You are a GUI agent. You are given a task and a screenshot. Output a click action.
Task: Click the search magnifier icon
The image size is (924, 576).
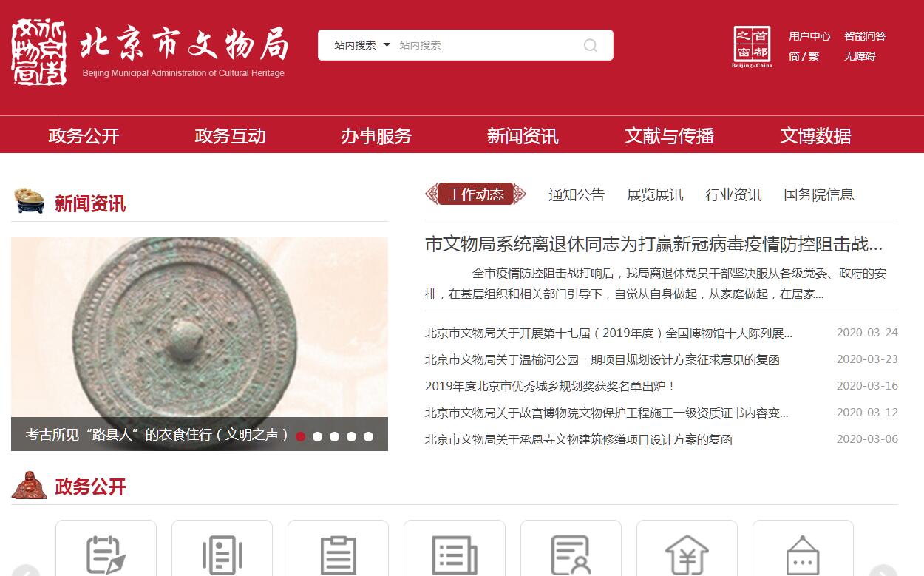click(x=591, y=45)
